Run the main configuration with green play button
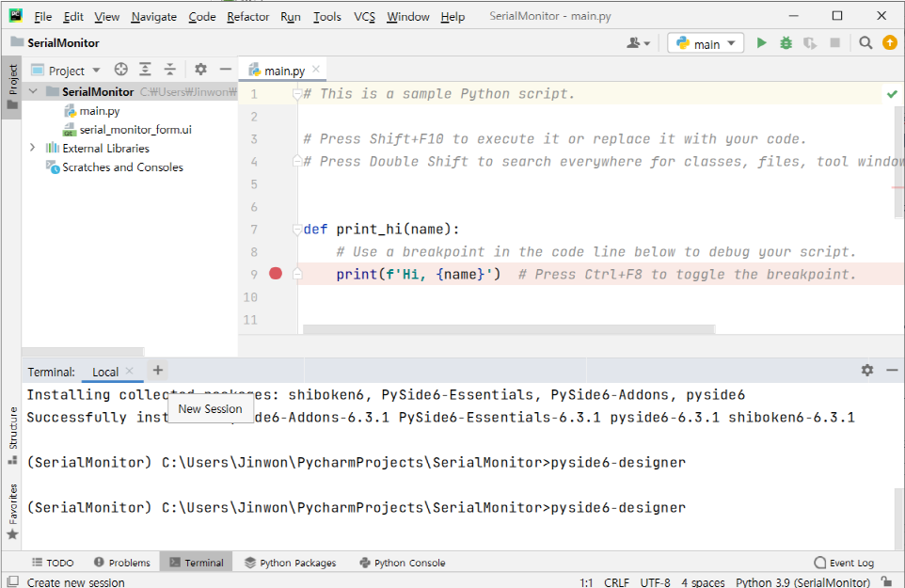This screenshot has width=905, height=588. pos(761,42)
